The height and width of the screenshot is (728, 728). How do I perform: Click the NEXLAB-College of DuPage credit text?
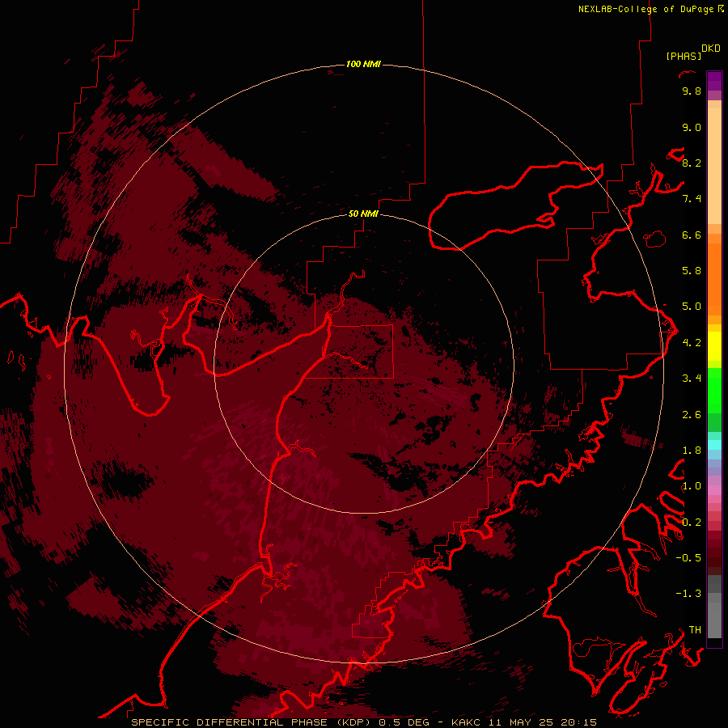[648, 9]
